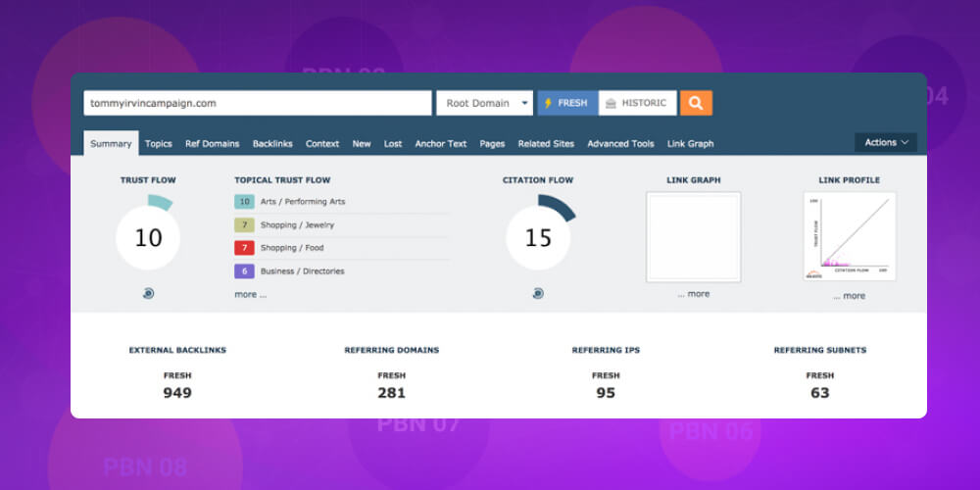This screenshot has width=980, height=490.
Task: Click 'Shopping / Jewelry' topic
Action: point(298,225)
